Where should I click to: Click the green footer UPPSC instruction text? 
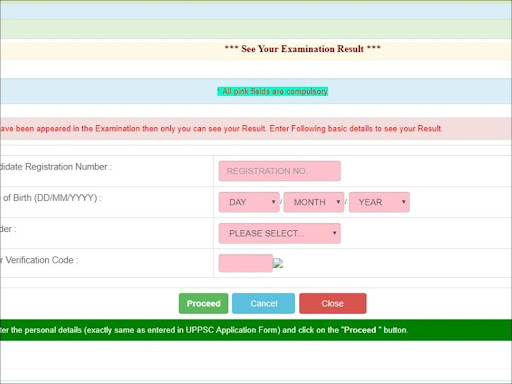(x=204, y=330)
